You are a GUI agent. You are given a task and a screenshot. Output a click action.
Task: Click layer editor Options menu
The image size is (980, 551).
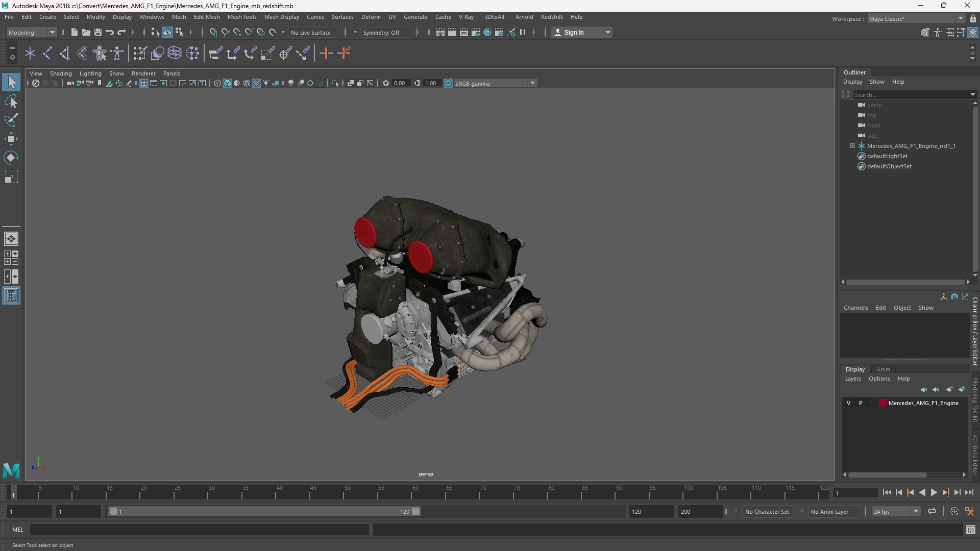point(879,379)
